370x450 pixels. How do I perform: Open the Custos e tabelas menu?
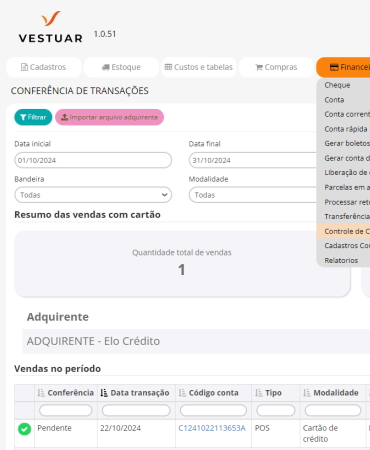199,67
